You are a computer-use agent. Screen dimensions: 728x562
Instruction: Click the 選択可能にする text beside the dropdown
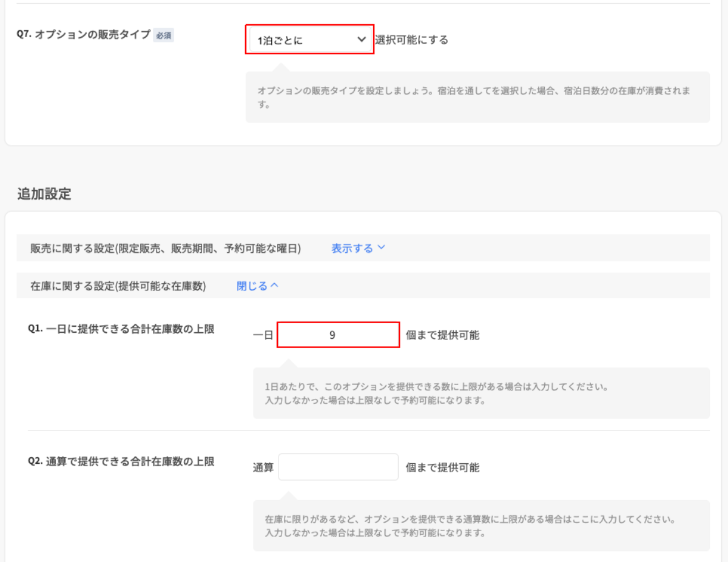[x=411, y=40]
